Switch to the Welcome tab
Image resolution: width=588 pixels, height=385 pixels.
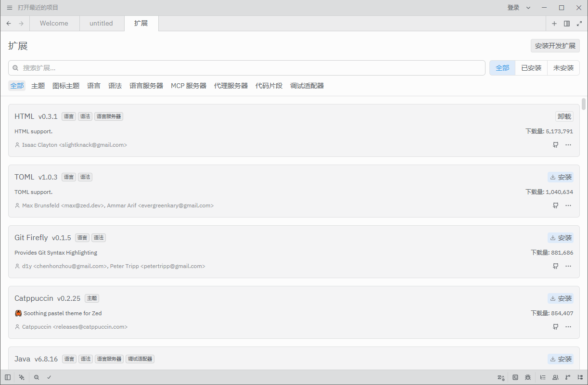coord(54,23)
